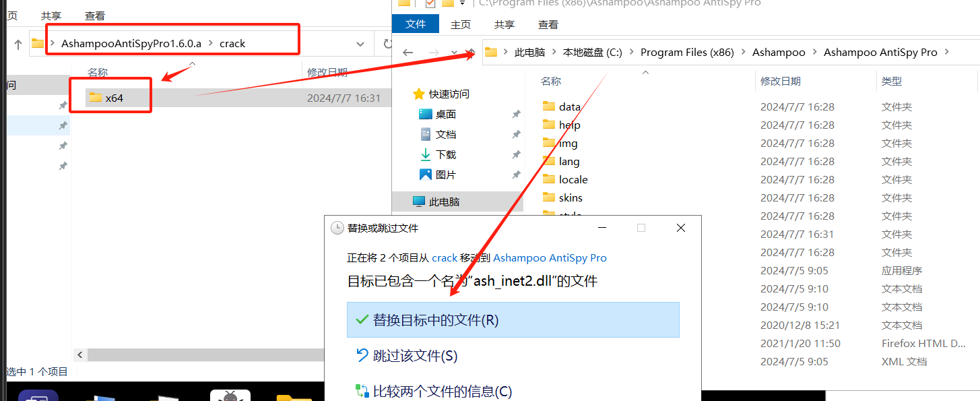Click the crack link in dialog
The height and width of the screenshot is (401, 980).
click(445, 258)
